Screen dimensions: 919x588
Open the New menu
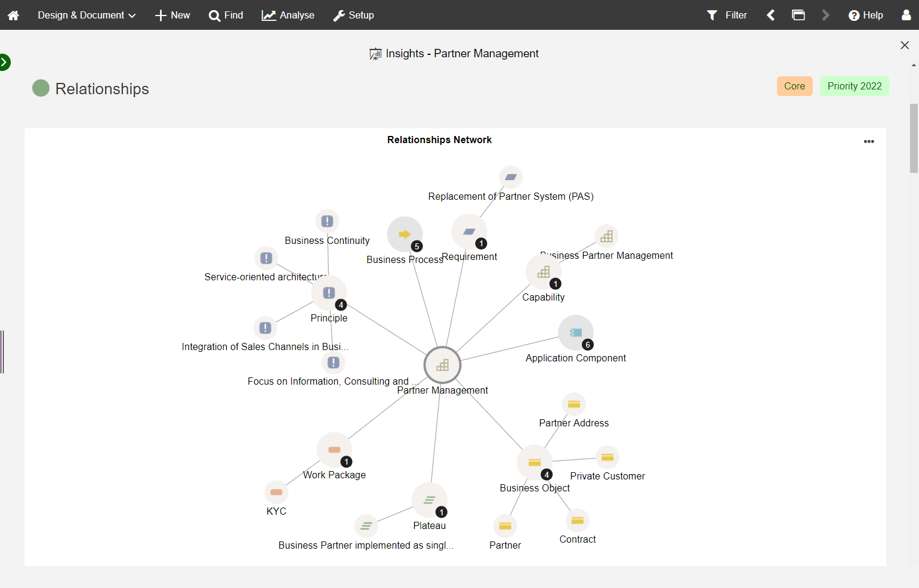172,15
